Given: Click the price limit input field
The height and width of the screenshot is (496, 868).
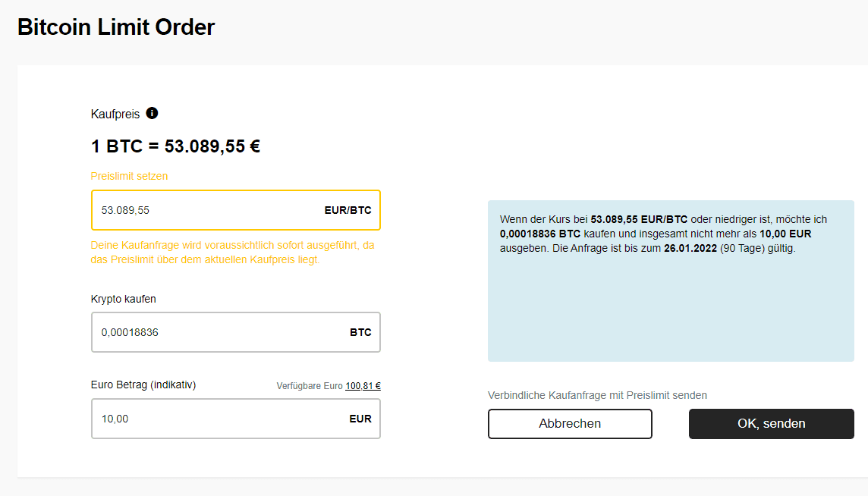Looking at the screenshot, I should [x=236, y=210].
